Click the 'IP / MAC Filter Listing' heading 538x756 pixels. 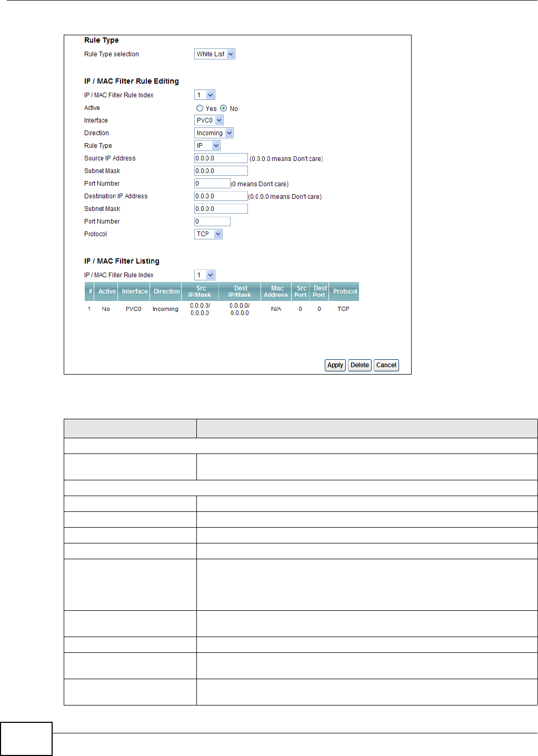coord(122,261)
